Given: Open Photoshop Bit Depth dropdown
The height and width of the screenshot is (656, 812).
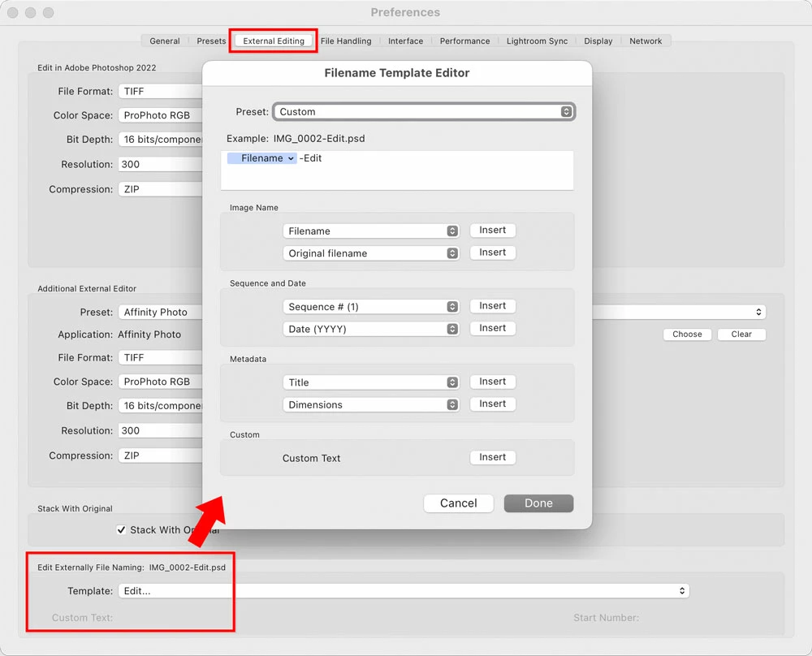Looking at the screenshot, I should click(x=161, y=140).
